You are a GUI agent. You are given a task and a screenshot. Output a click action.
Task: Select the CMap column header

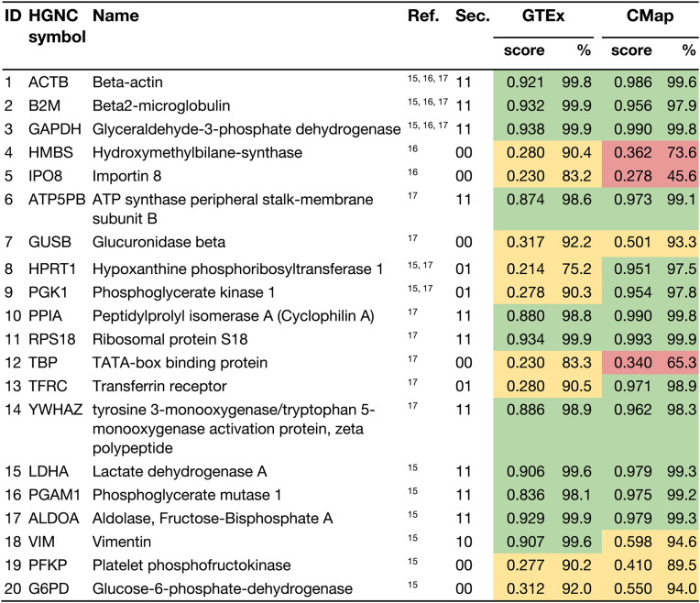point(650,16)
